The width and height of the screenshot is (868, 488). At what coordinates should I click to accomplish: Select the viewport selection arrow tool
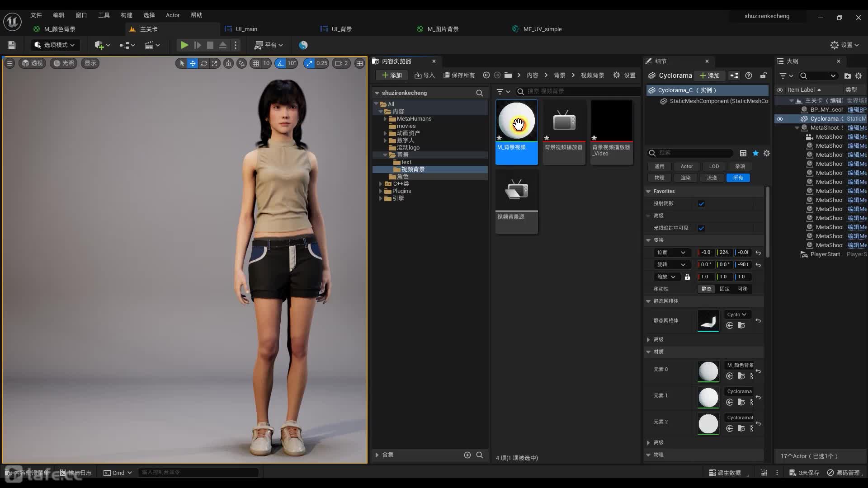pos(182,63)
